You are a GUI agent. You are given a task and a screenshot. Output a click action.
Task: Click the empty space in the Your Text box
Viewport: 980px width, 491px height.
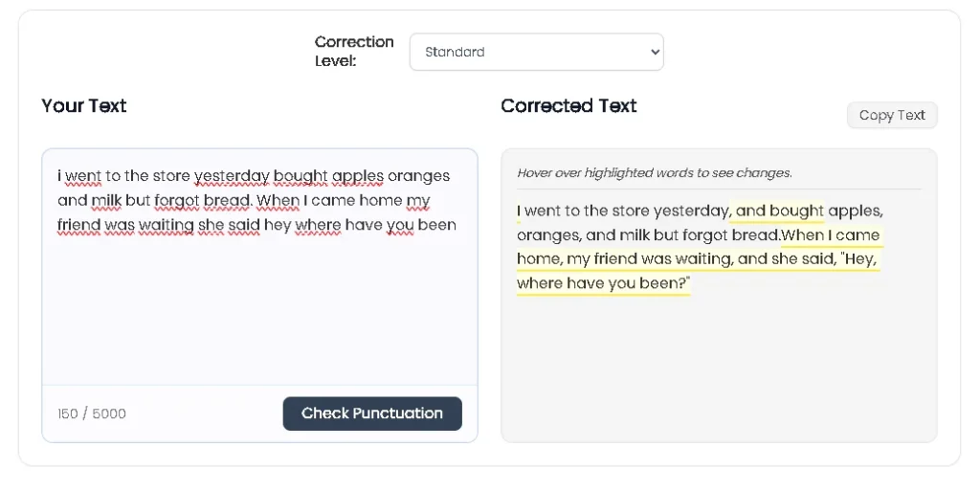coord(259,316)
